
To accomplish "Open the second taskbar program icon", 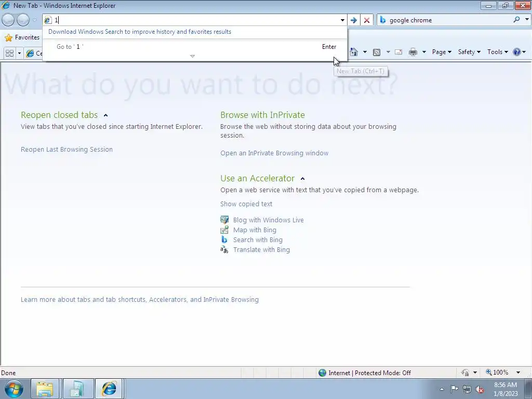I will (x=77, y=389).
